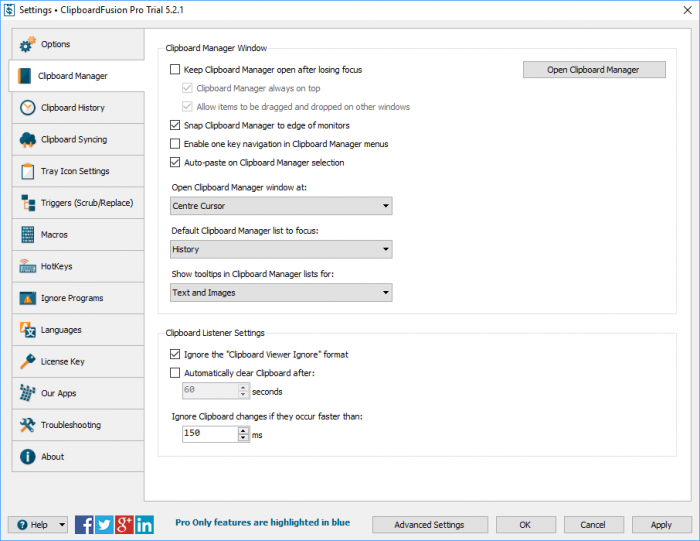The image size is (700, 541).
Task: Click the Languages translate icon
Action: 28,330
